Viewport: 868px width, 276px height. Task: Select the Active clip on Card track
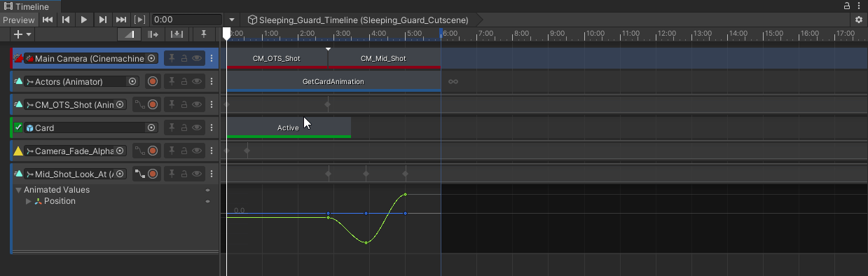(288, 127)
